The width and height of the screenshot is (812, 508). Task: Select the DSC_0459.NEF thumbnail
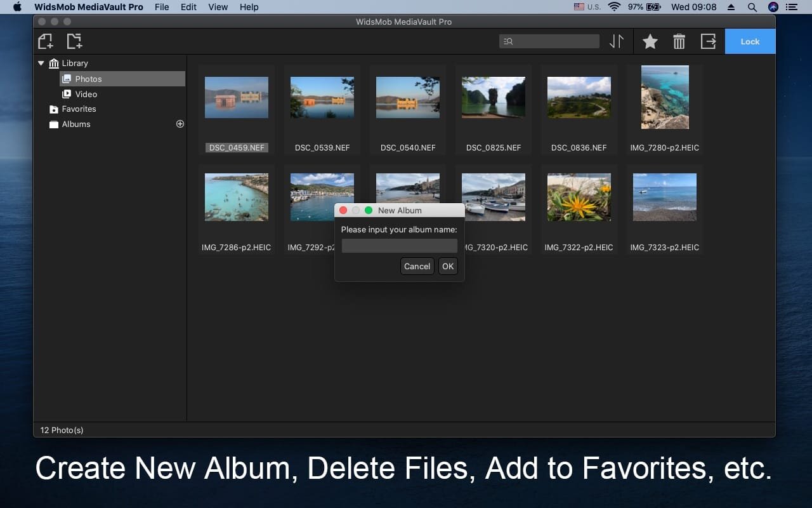tap(237, 97)
